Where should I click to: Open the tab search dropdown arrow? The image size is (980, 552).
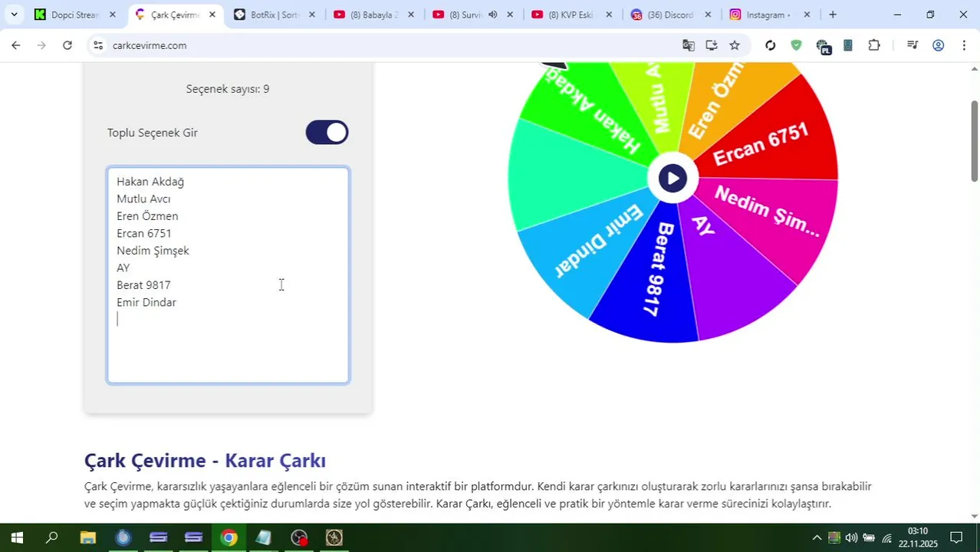[x=14, y=15]
